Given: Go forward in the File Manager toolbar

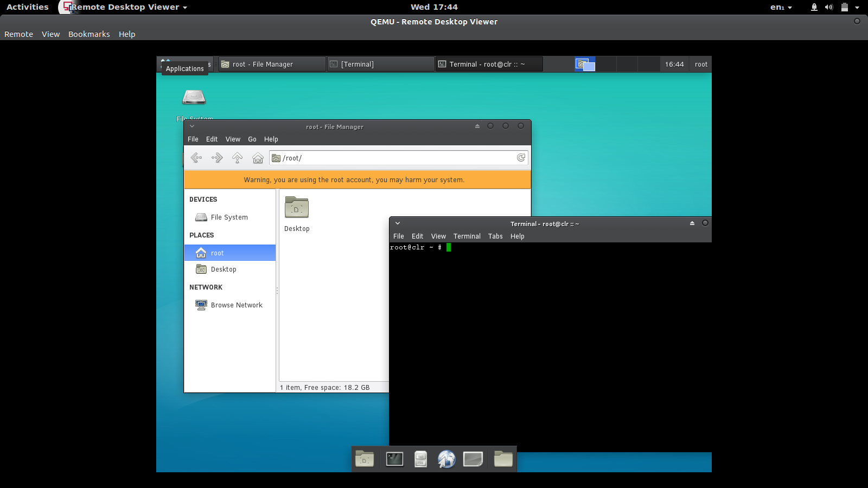Looking at the screenshot, I should click(217, 158).
